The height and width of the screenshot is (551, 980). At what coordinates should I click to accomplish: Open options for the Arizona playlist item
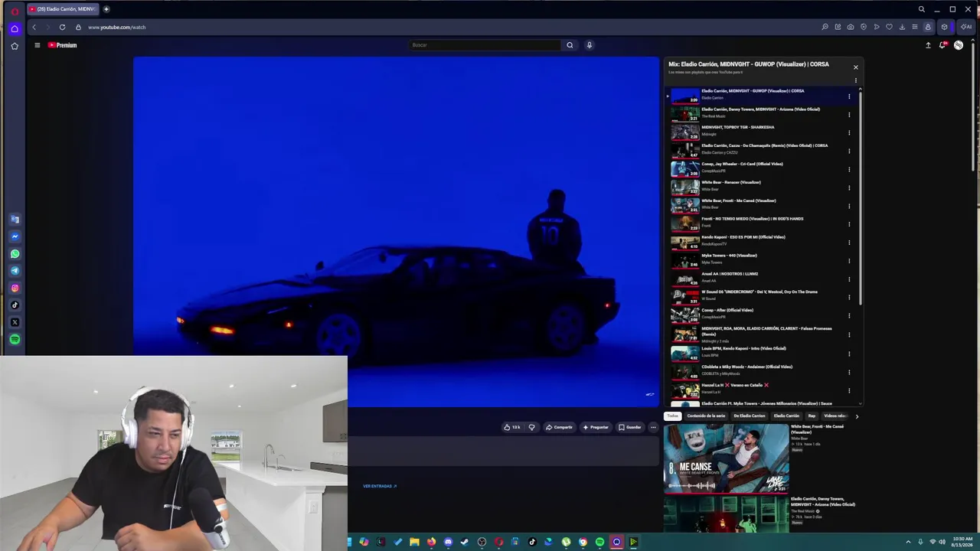(849, 115)
